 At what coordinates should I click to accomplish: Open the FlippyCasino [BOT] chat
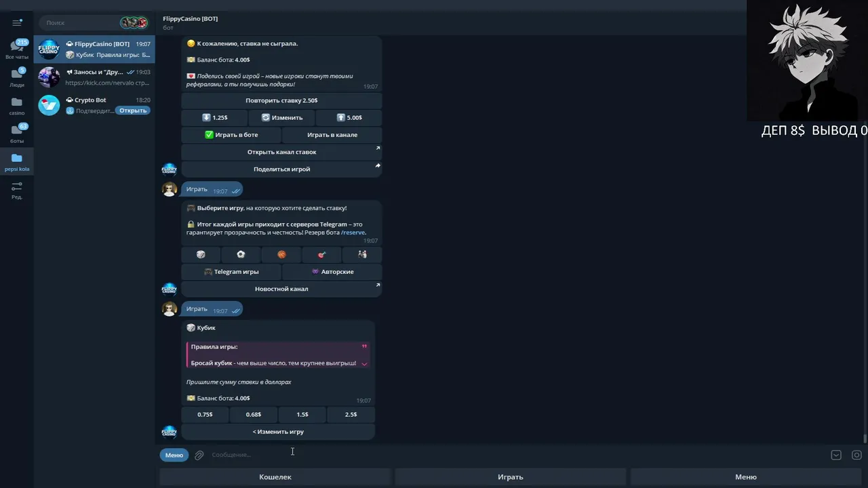pyautogui.click(x=94, y=49)
